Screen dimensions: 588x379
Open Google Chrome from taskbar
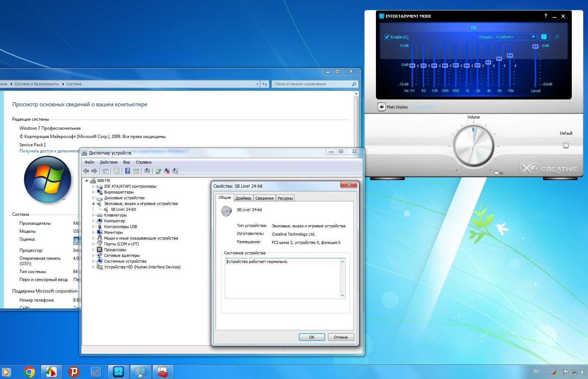click(x=29, y=372)
